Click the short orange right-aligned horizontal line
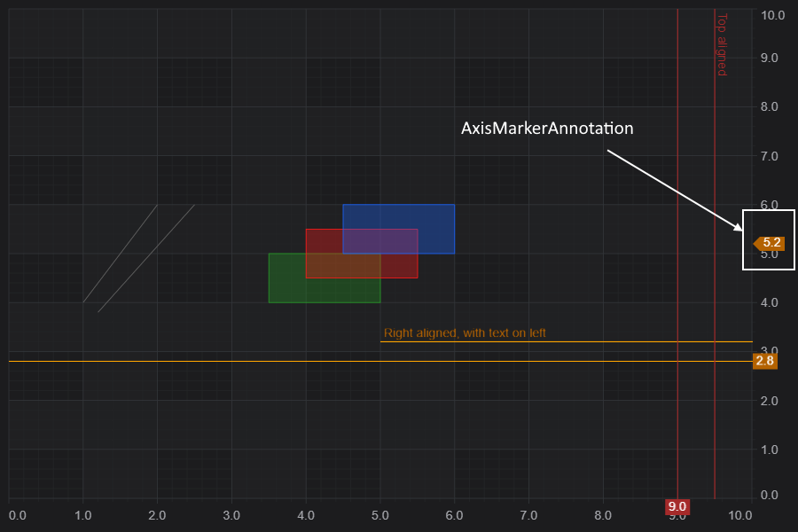The image size is (798, 532). point(567,341)
